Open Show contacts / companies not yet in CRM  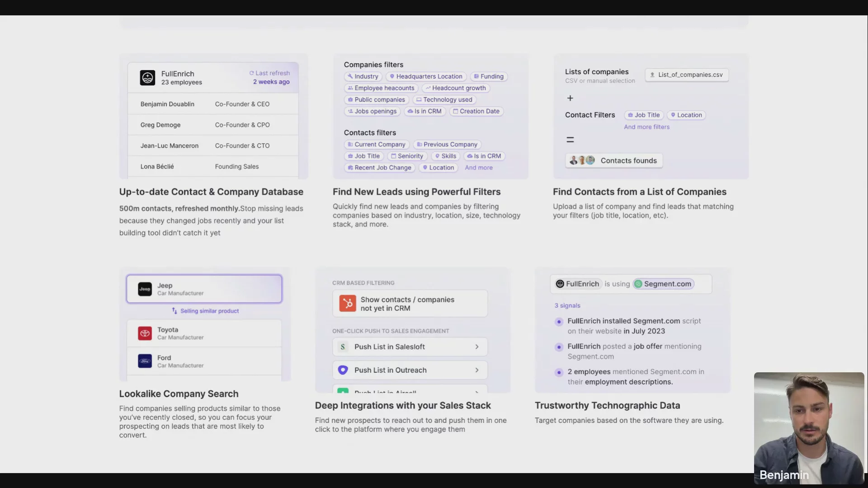tap(410, 304)
